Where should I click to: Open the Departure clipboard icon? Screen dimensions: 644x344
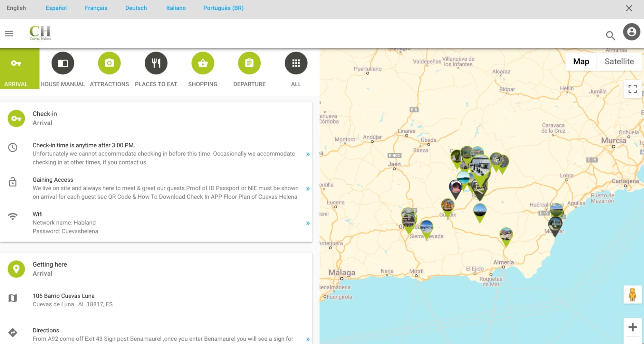249,63
